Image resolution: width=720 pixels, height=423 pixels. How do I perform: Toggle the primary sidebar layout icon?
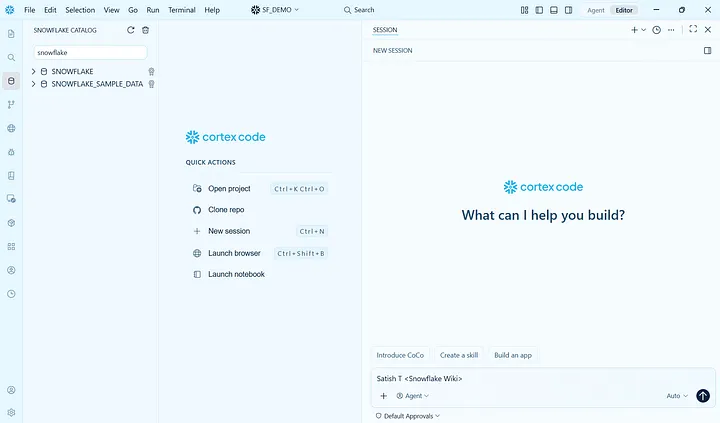(x=539, y=10)
